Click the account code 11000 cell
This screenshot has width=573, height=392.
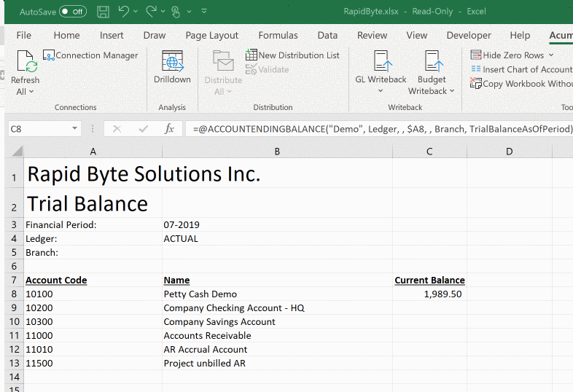(93, 335)
